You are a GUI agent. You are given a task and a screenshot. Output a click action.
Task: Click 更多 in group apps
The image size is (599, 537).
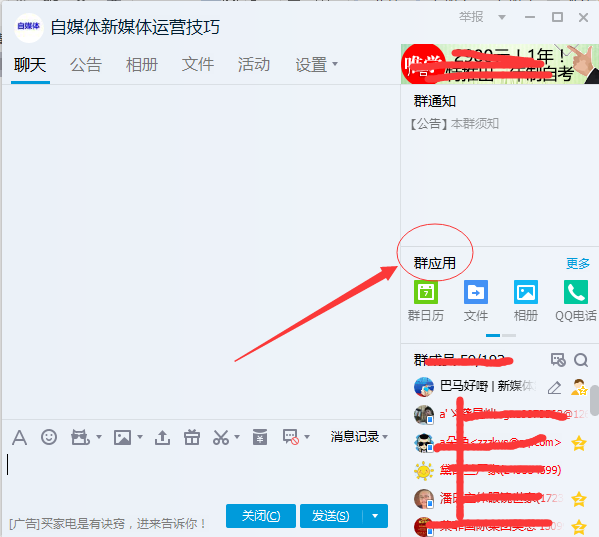(578, 263)
